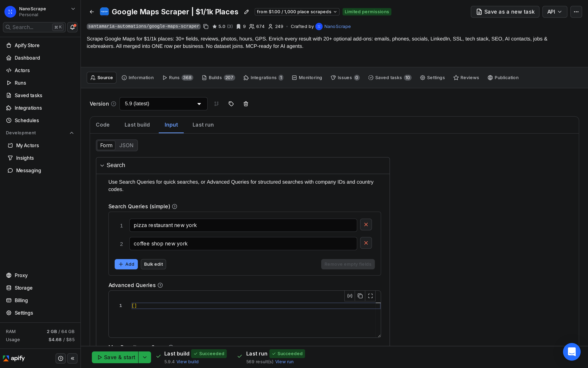Collapse the Development section
This screenshot has width=588, height=368.
tap(72, 133)
